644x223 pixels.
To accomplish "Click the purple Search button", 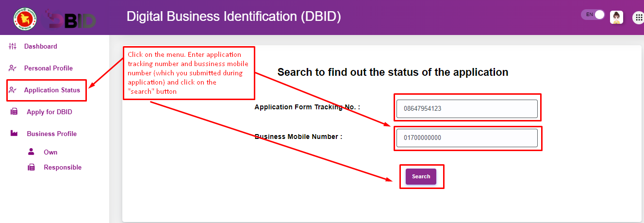I will pyautogui.click(x=421, y=176).
